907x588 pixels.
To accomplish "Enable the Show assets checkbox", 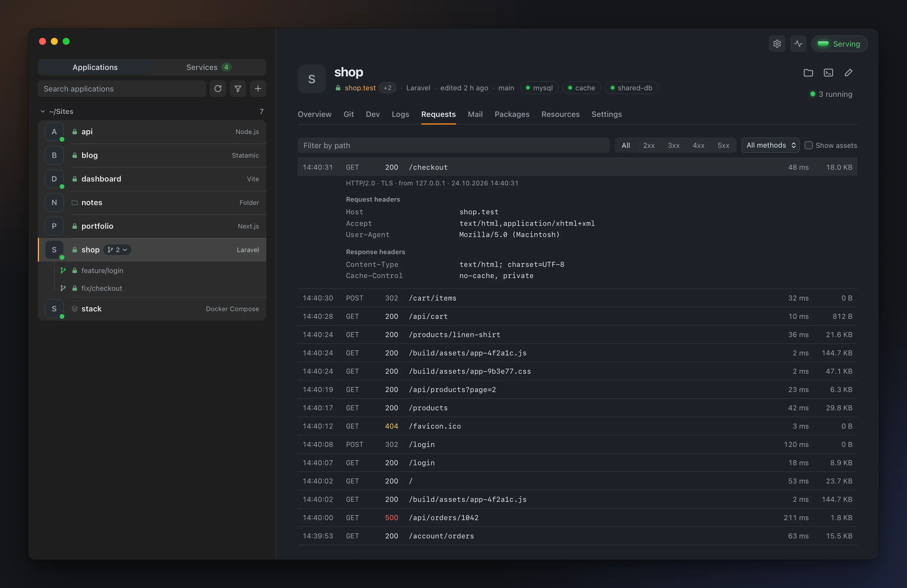I will [808, 146].
